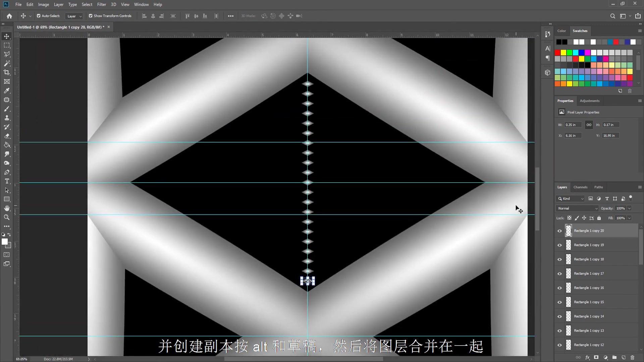Switch to the Channels tab
Screen dimensions: 644x362
581,187
